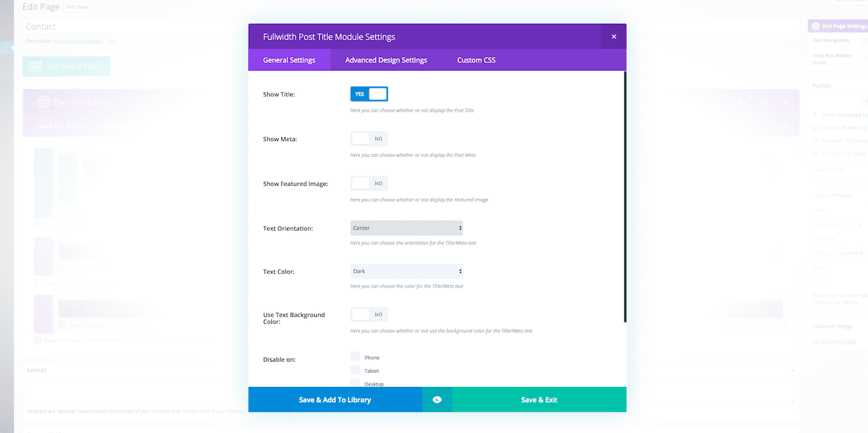Toggle the Show Title switch
The image size is (868, 433).
tap(369, 94)
